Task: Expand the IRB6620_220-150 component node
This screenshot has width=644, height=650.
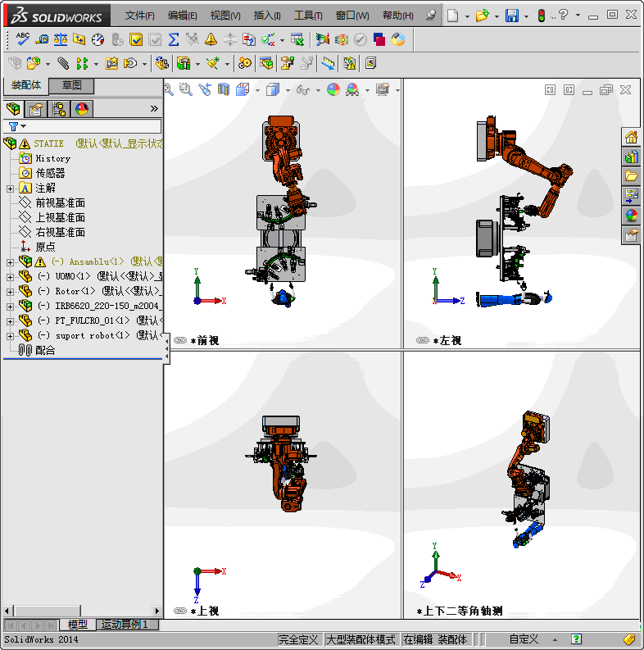Action: (10, 307)
